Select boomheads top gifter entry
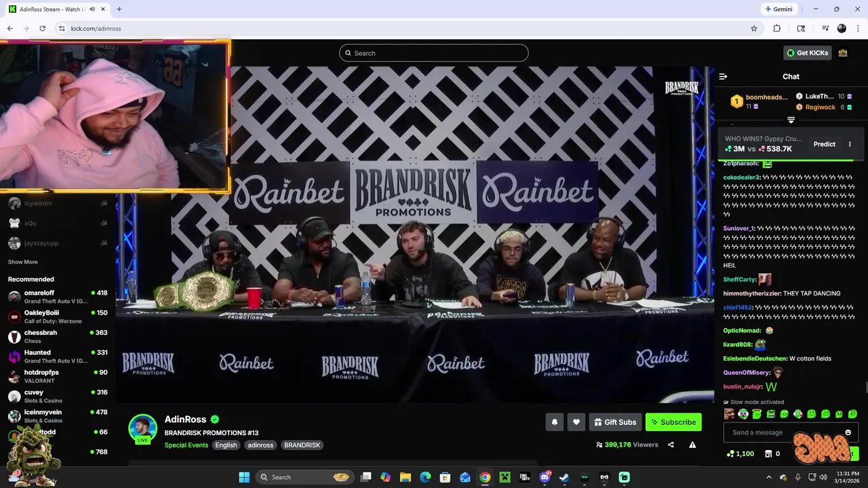This screenshot has height=488, width=868. pyautogui.click(x=759, y=101)
